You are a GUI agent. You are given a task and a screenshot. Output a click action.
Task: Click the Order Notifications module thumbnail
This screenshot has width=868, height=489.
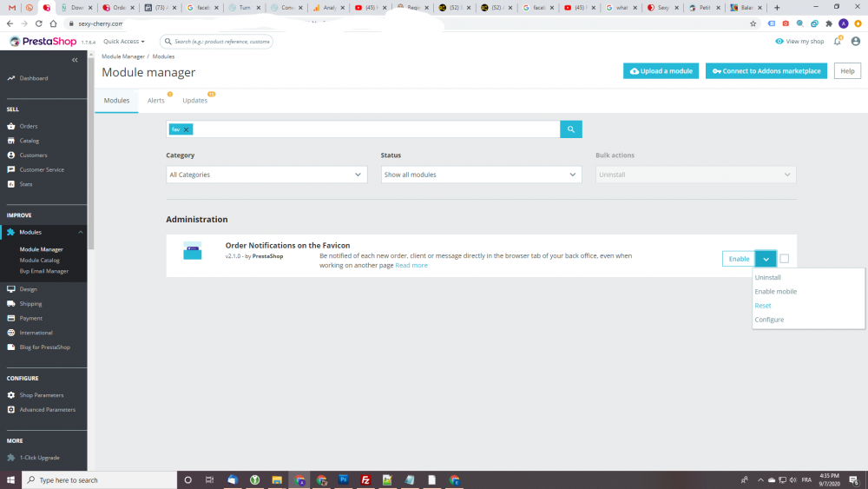point(193,251)
